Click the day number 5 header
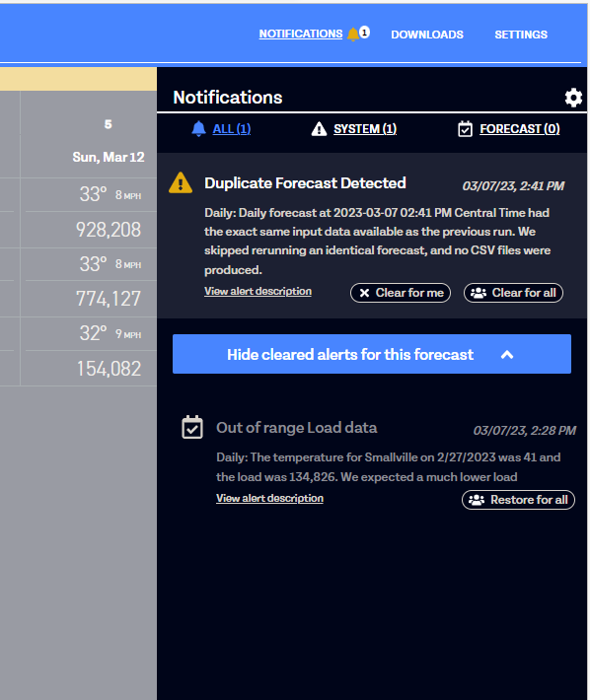Screen dimensions: 590x700 click(109, 124)
